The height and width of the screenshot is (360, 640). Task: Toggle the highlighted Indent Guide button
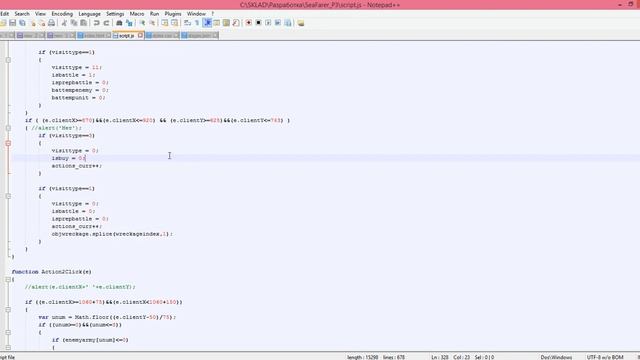click(x=207, y=23)
